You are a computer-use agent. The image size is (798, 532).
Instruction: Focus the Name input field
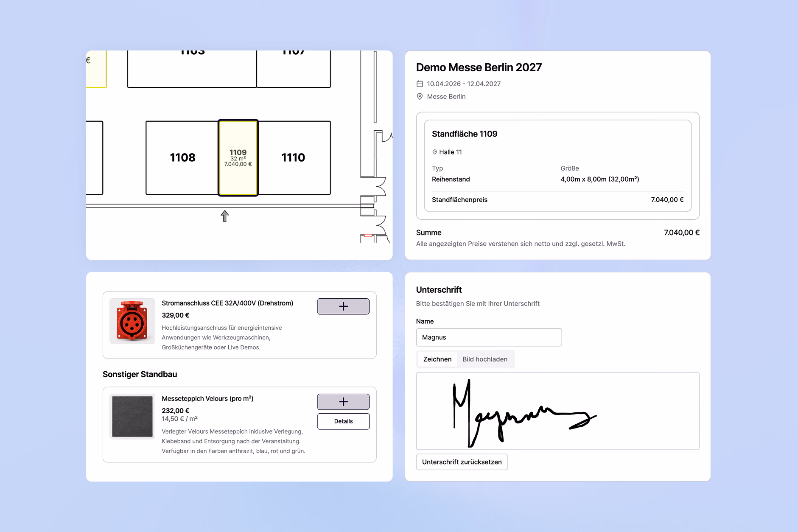pos(489,337)
